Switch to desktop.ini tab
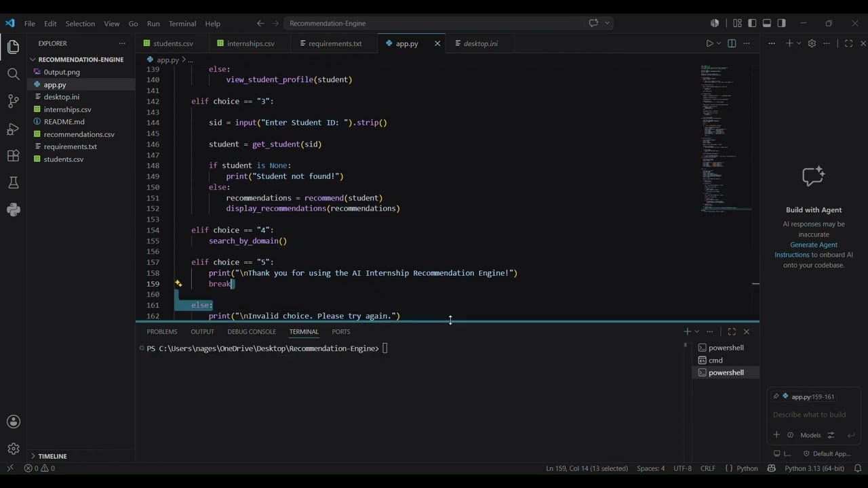The width and height of the screenshot is (868, 488). [x=481, y=43]
